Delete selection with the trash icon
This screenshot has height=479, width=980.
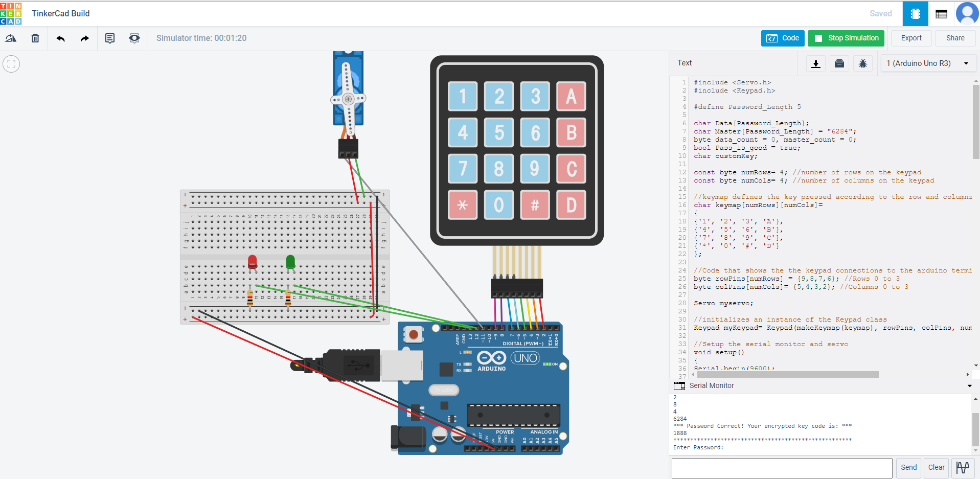35,38
